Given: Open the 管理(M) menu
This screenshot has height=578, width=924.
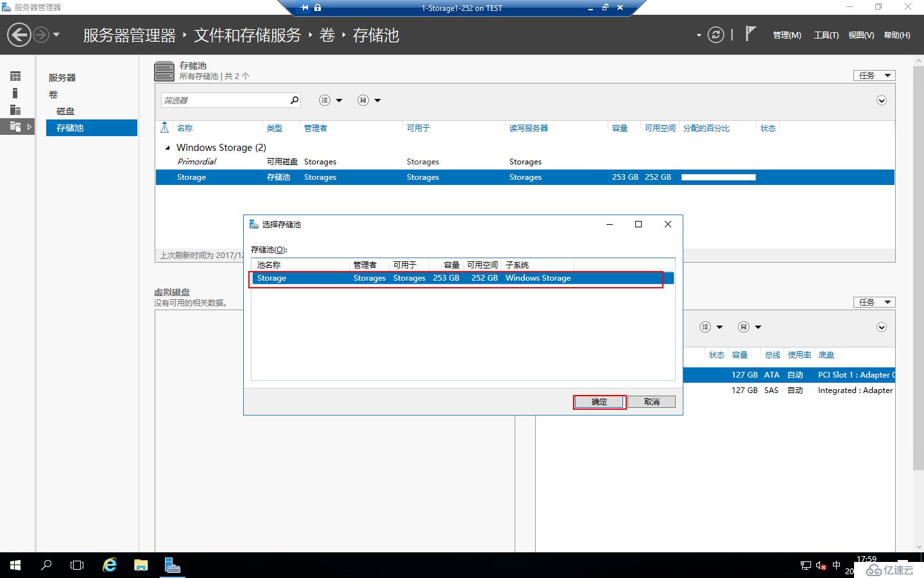Looking at the screenshot, I should click(787, 35).
